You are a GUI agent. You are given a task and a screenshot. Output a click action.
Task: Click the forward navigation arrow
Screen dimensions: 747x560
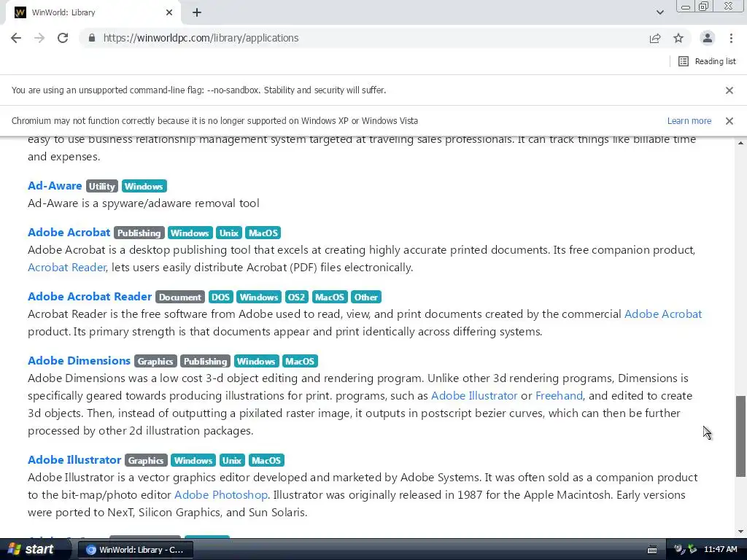[x=39, y=38]
